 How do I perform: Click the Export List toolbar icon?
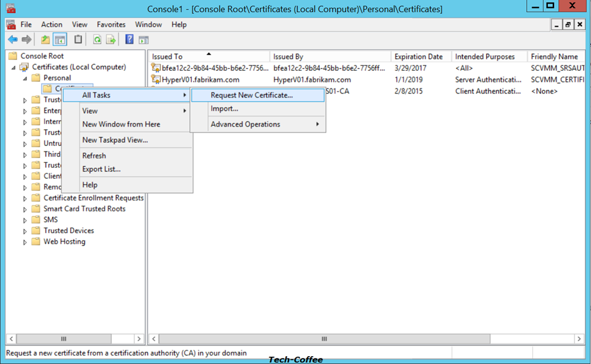tap(111, 39)
